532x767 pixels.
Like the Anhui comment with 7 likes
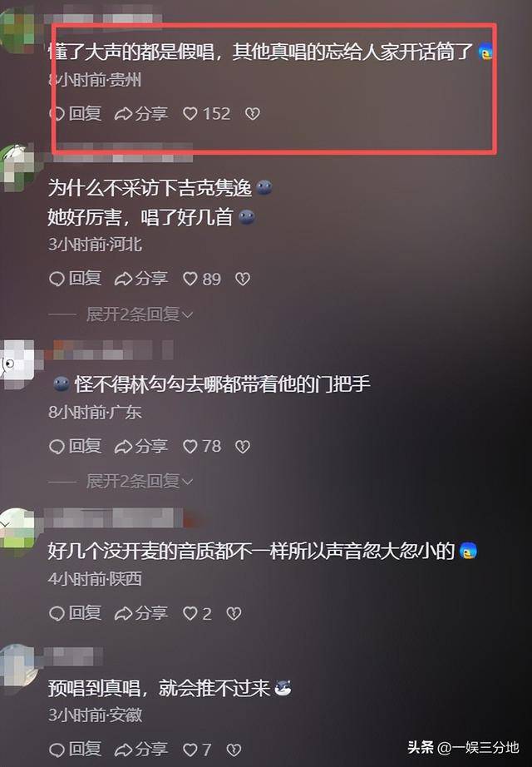pyautogui.click(x=197, y=749)
